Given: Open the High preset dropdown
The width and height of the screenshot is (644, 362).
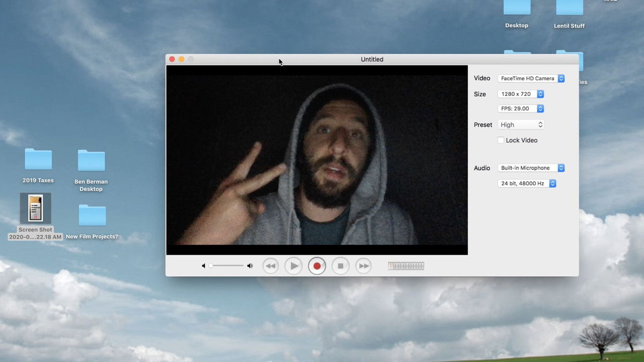Looking at the screenshot, I should [521, 125].
